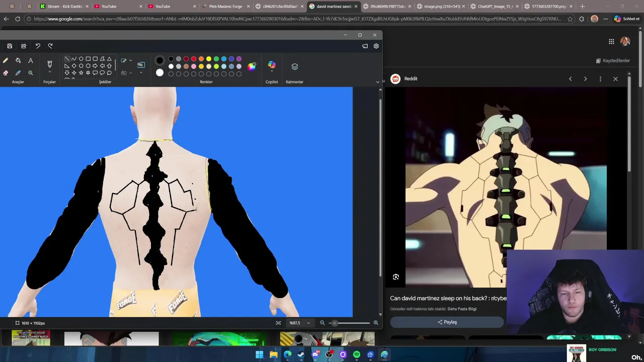The width and height of the screenshot is (644, 362).
Task: Expand the brush type dropdown arrow
Action: (49, 73)
